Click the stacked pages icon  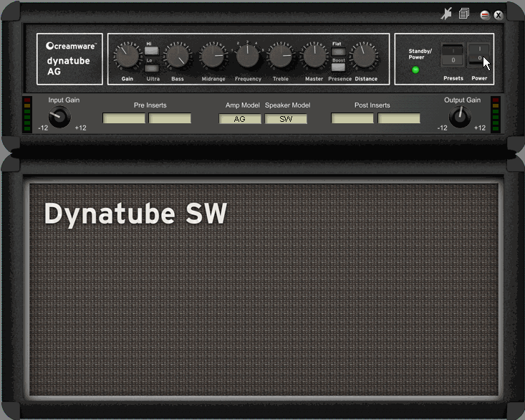pyautogui.click(x=464, y=14)
